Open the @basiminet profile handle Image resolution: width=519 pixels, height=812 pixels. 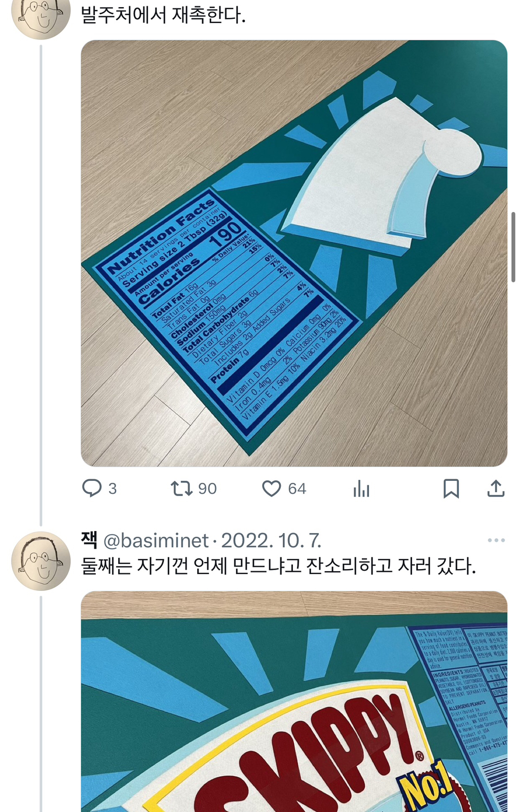pyautogui.click(x=156, y=541)
